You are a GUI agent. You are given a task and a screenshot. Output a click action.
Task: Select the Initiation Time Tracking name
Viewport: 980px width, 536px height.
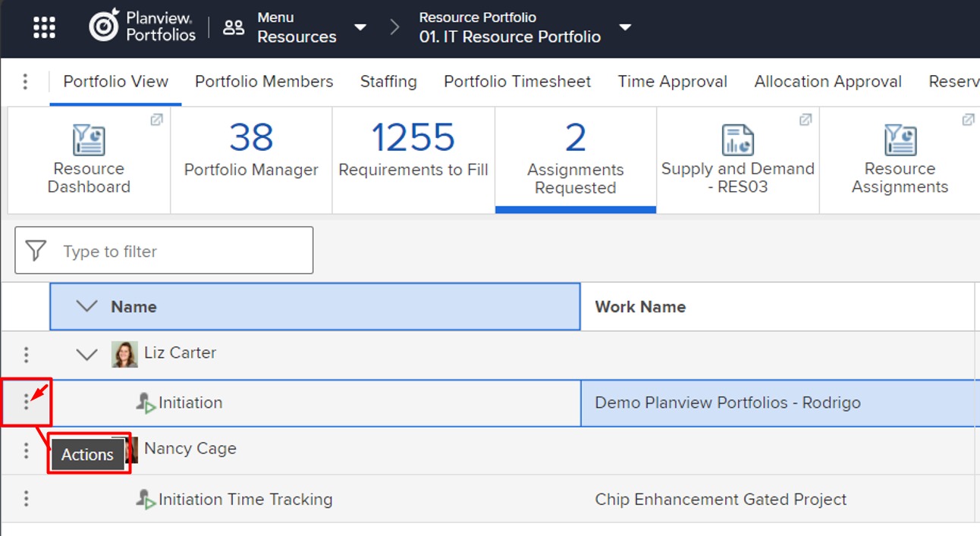point(246,499)
